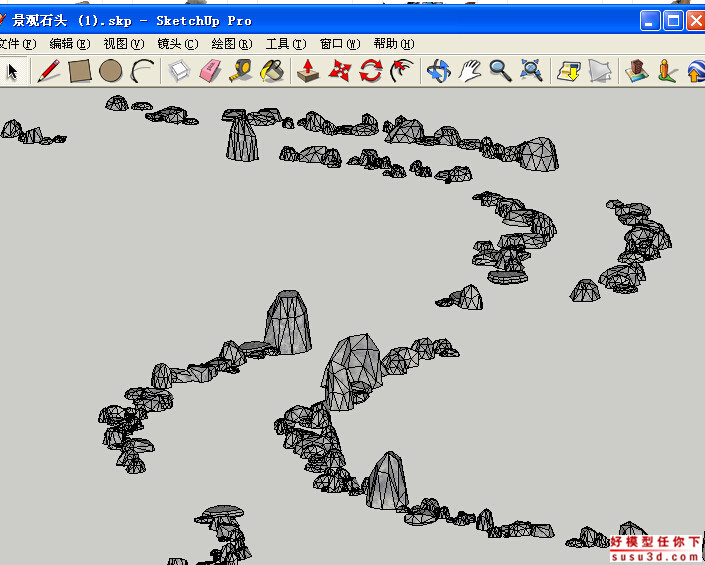Select the Tape Measure tool
The width and height of the screenshot is (705, 565).
click(x=241, y=71)
